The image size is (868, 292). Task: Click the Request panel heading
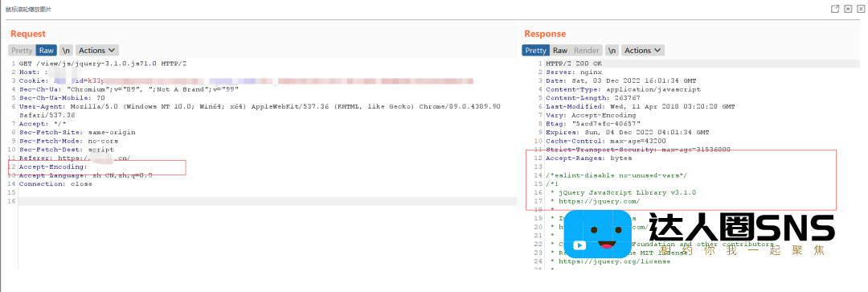tap(28, 34)
